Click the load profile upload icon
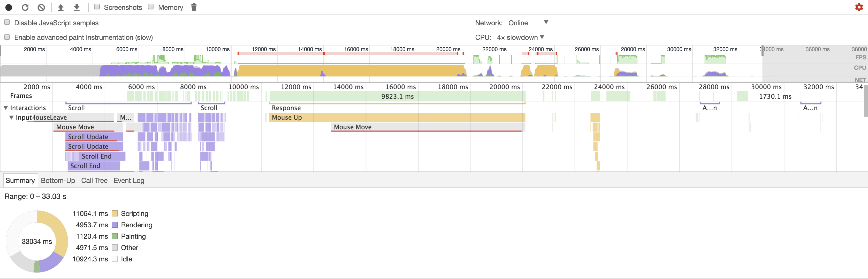The width and height of the screenshot is (868, 279). 61,7
